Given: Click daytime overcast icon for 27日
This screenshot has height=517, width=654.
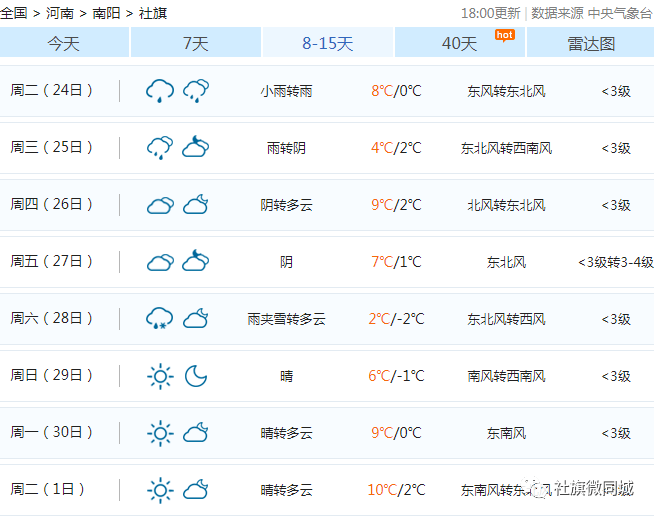Looking at the screenshot, I should pos(160,262).
